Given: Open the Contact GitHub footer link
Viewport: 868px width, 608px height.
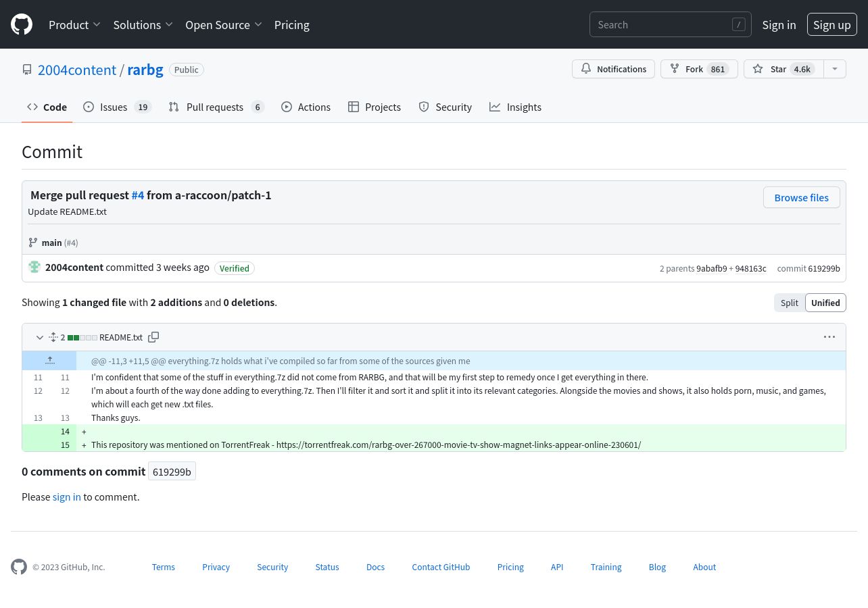Looking at the screenshot, I should (x=441, y=567).
